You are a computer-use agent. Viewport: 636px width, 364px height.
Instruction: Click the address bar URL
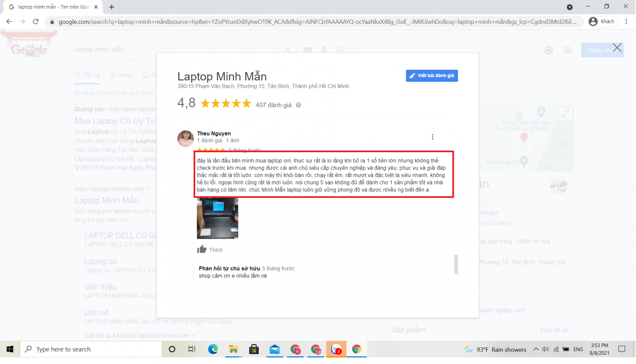pyautogui.click(x=317, y=22)
